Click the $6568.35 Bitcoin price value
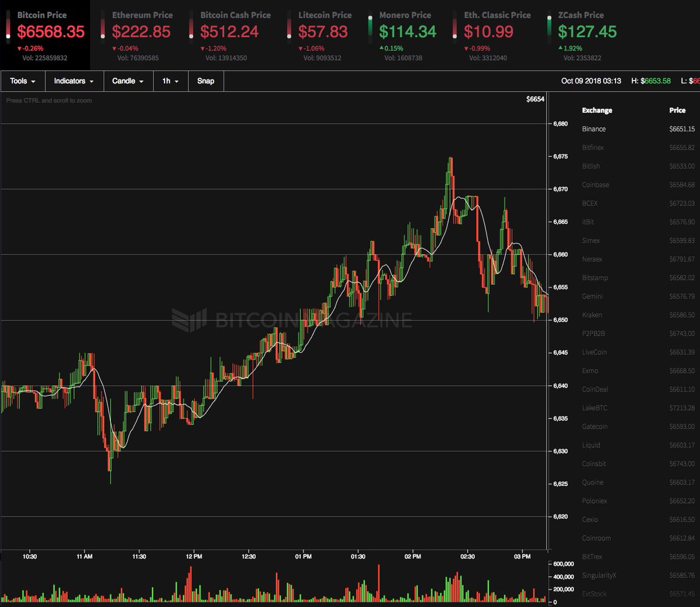The height and width of the screenshot is (607, 700). click(51, 32)
